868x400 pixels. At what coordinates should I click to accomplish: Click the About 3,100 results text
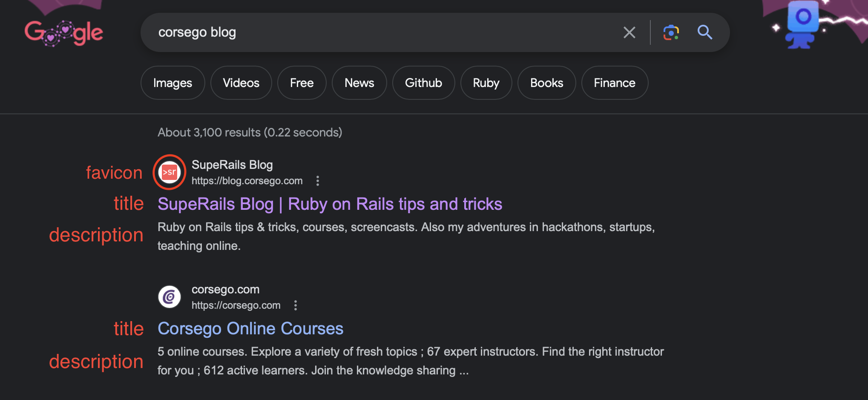(250, 133)
